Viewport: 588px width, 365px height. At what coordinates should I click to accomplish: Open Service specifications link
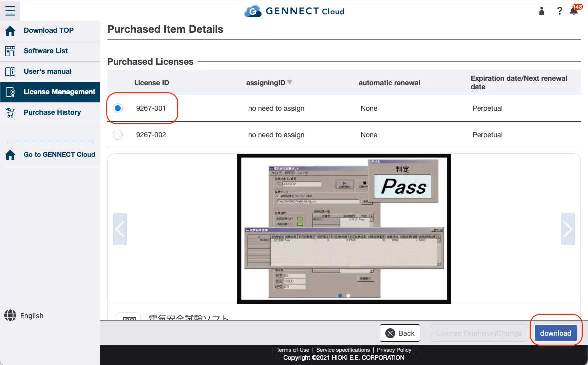tap(343, 350)
